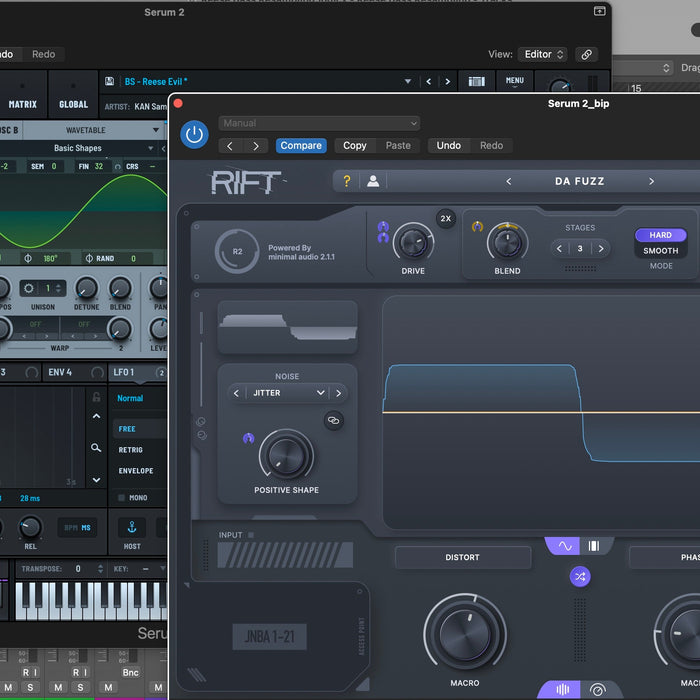
Task: Open the DISTORT section button
Action: pyautogui.click(x=462, y=557)
